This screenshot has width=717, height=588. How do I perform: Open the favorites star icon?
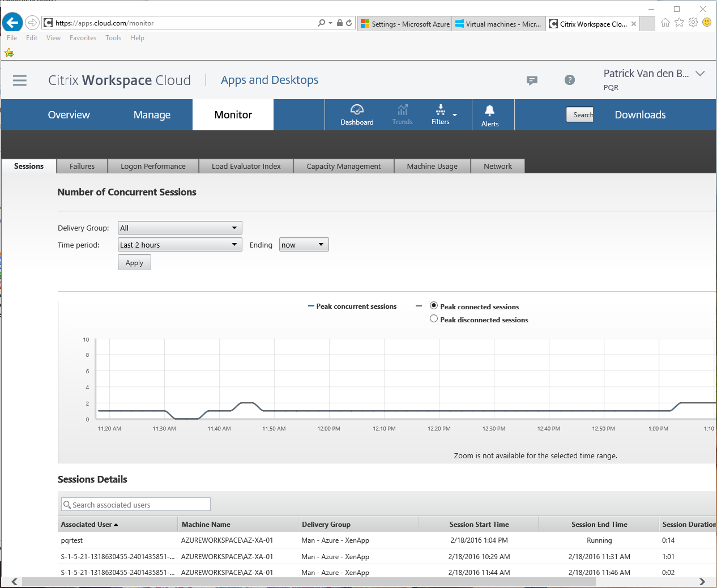[679, 23]
